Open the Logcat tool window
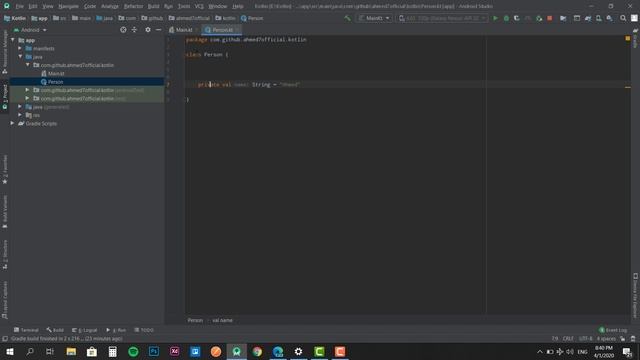Image resolution: width=640 pixels, height=360 pixels. click(x=84, y=330)
